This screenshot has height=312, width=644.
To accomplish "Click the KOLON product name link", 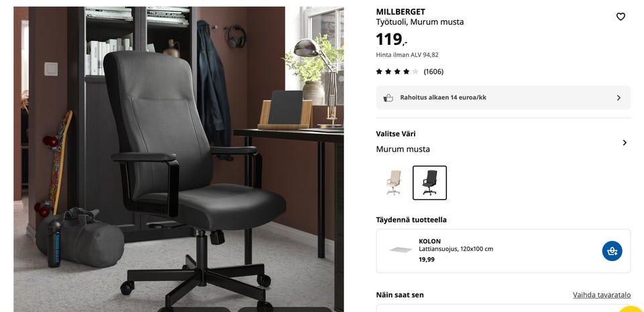I will click(x=429, y=242).
